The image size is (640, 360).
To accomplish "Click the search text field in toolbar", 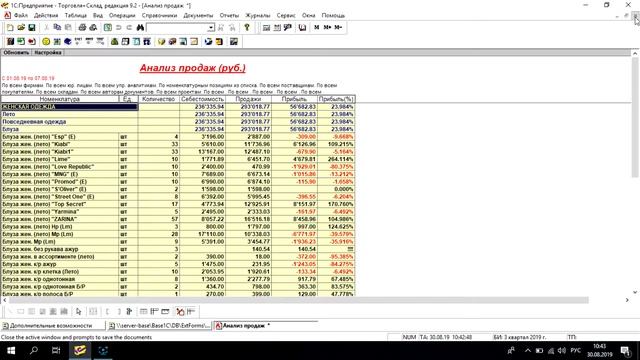I will click(177, 27).
